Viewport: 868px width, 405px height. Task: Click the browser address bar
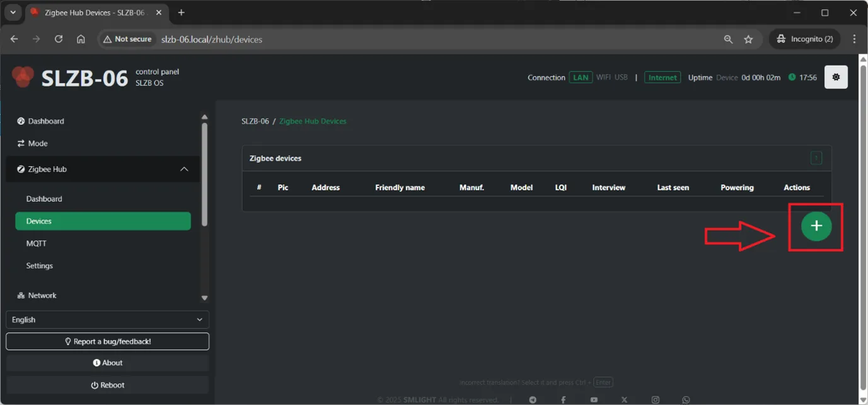(x=410, y=39)
